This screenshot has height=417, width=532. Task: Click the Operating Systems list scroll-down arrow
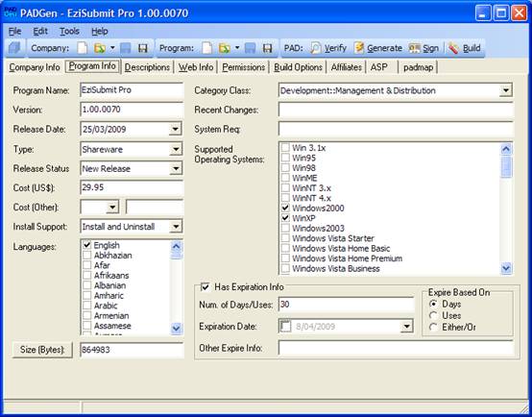(x=506, y=268)
